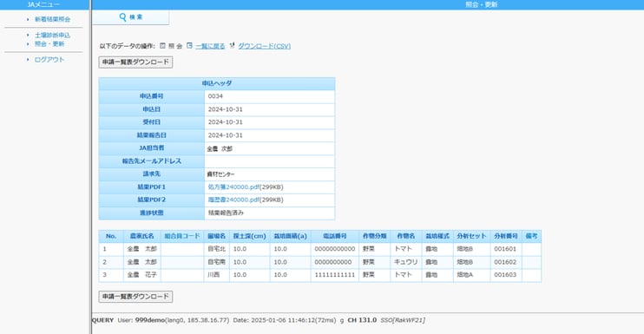Screen dimensions: 644x334
Task: Click phone number 11111111111 in row 3
Action: click(335, 275)
